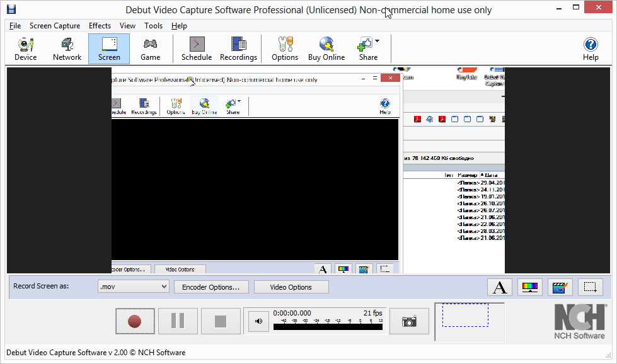Take a snapshot with the camera button
The image size is (617, 364).
[409, 321]
